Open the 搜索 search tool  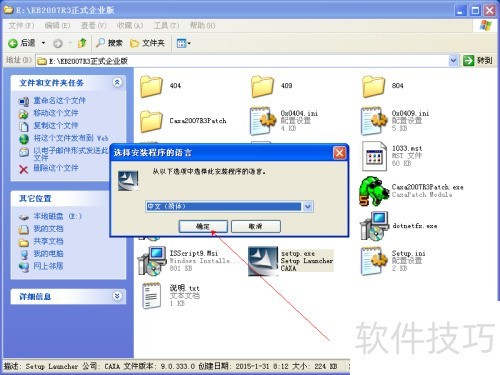[x=109, y=43]
